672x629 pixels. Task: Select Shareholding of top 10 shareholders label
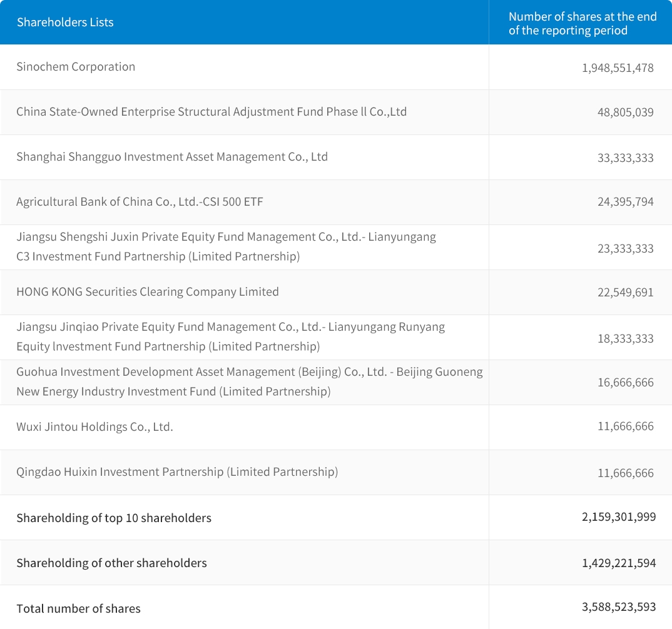pyautogui.click(x=114, y=518)
